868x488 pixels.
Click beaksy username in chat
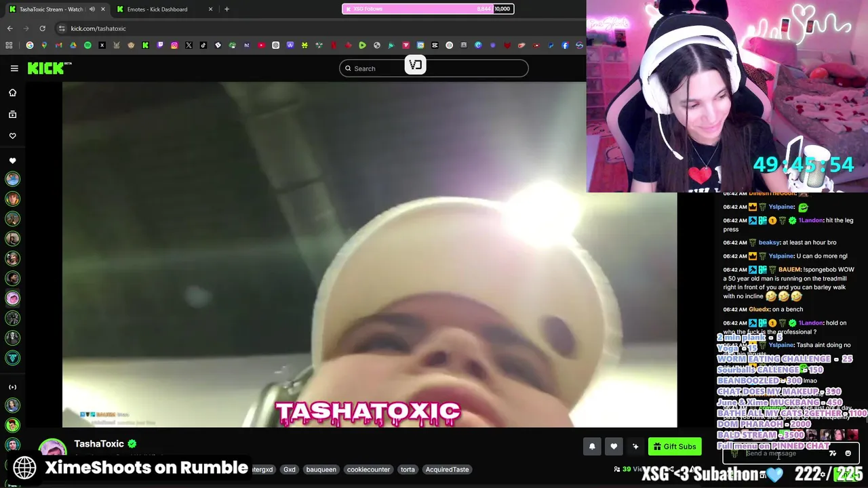(x=769, y=243)
